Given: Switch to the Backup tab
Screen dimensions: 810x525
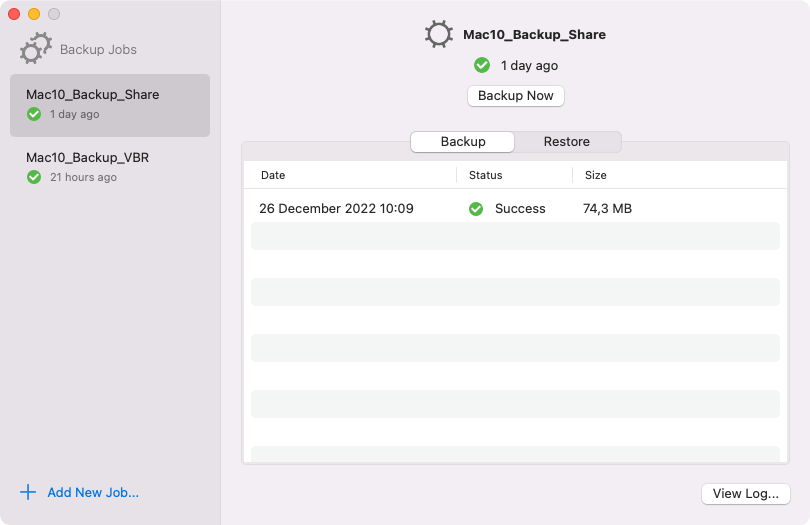Looking at the screenshot, I should click(463, 142).
